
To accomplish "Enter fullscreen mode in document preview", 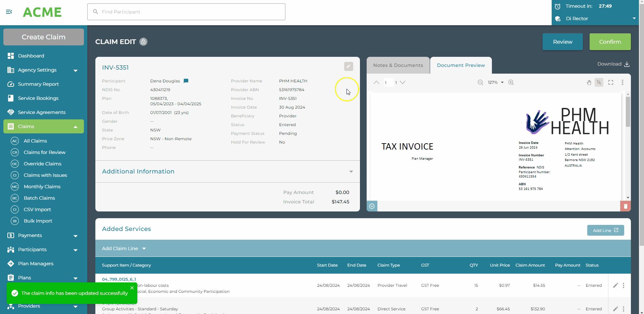I will click(x=610, y=82).
